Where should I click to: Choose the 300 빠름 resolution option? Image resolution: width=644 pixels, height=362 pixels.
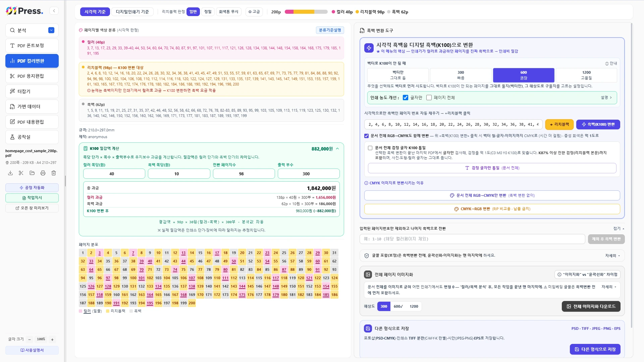click(461, 75)
